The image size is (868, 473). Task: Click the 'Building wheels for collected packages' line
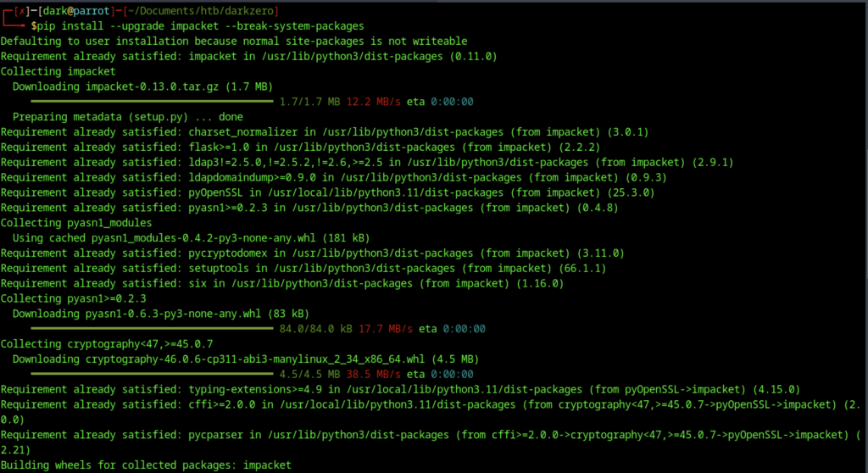pyautogui.click(x=146, y=465)
